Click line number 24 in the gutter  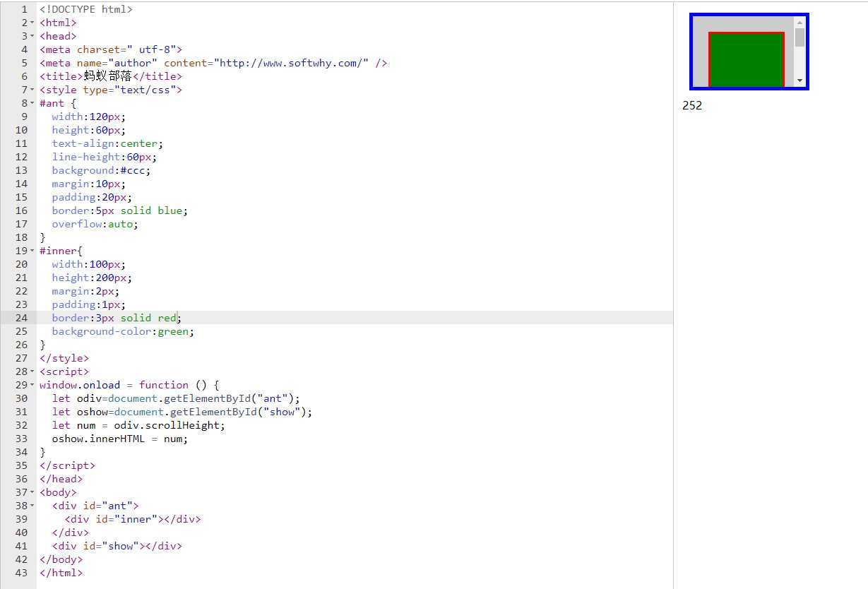pos(21,318)
